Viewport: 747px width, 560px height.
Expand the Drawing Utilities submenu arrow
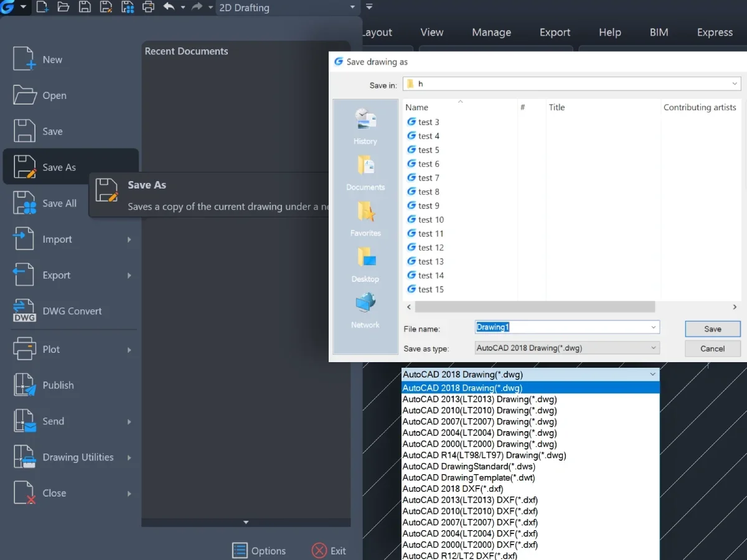pos(129,458)
